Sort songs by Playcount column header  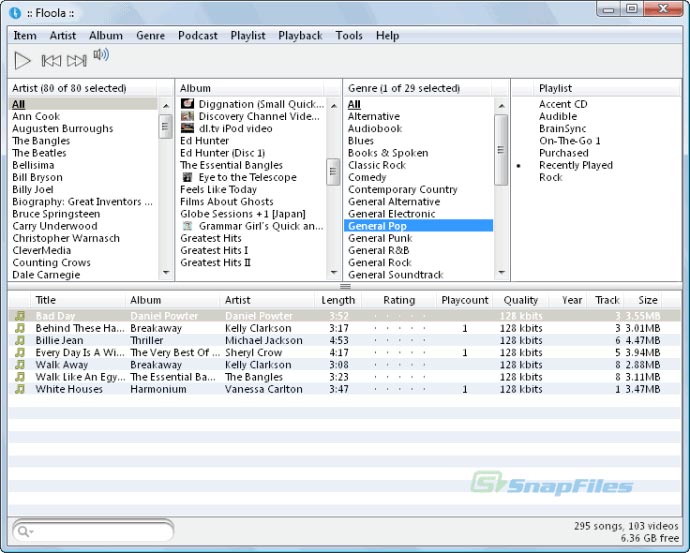click(x=465, y=300)
